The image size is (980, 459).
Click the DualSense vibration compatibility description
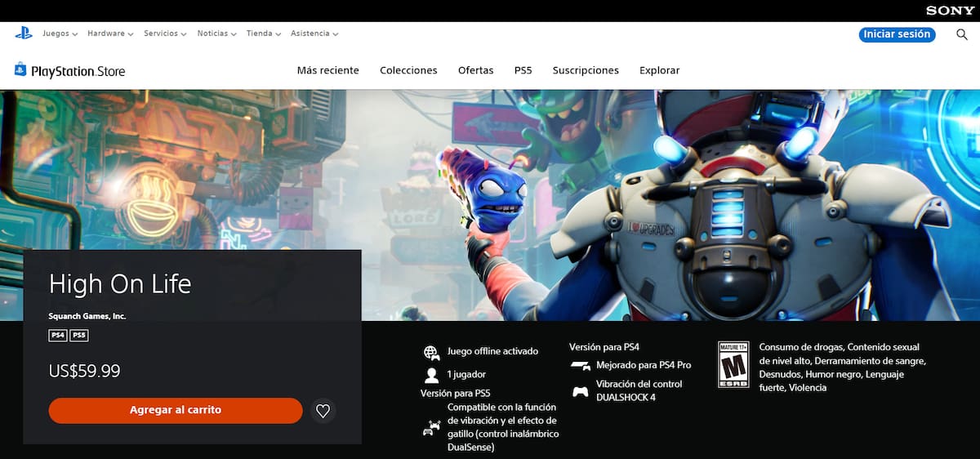503,427
